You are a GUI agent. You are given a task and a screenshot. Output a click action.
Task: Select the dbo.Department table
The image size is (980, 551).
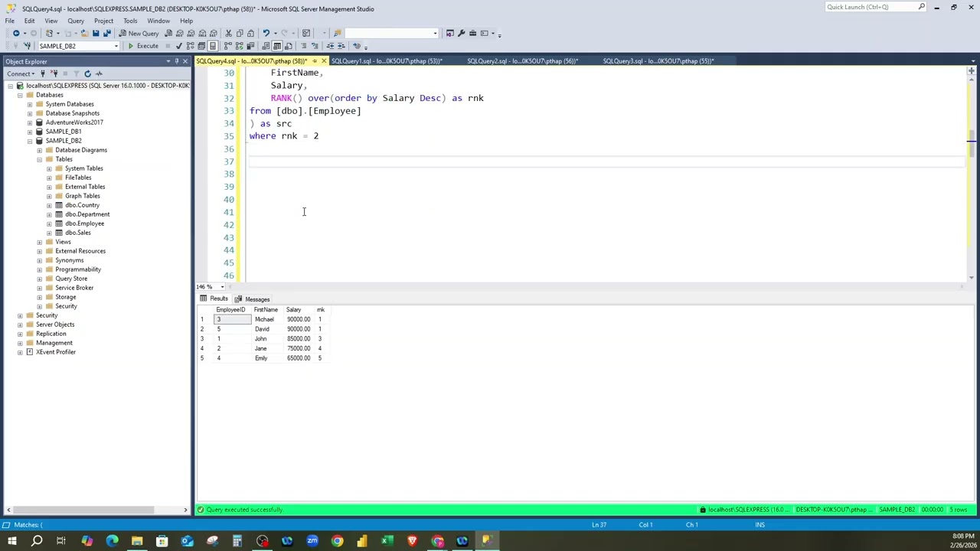87,214
